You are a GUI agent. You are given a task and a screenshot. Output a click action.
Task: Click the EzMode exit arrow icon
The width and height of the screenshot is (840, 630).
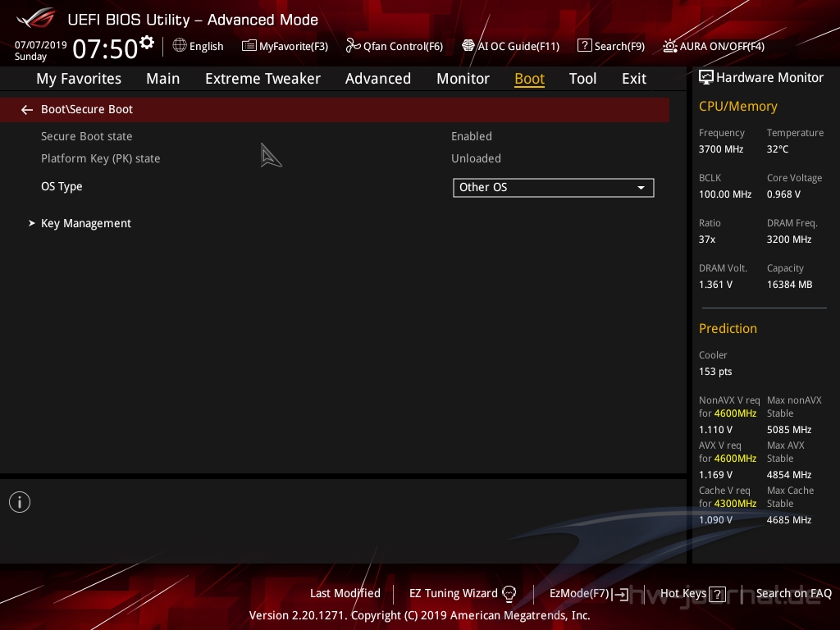(620, 594)
